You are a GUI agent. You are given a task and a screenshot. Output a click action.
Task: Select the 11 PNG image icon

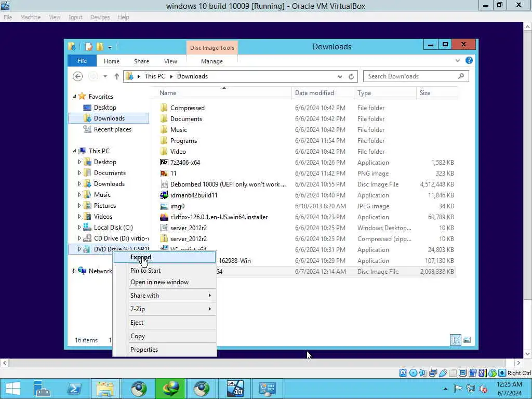point(164,174)
